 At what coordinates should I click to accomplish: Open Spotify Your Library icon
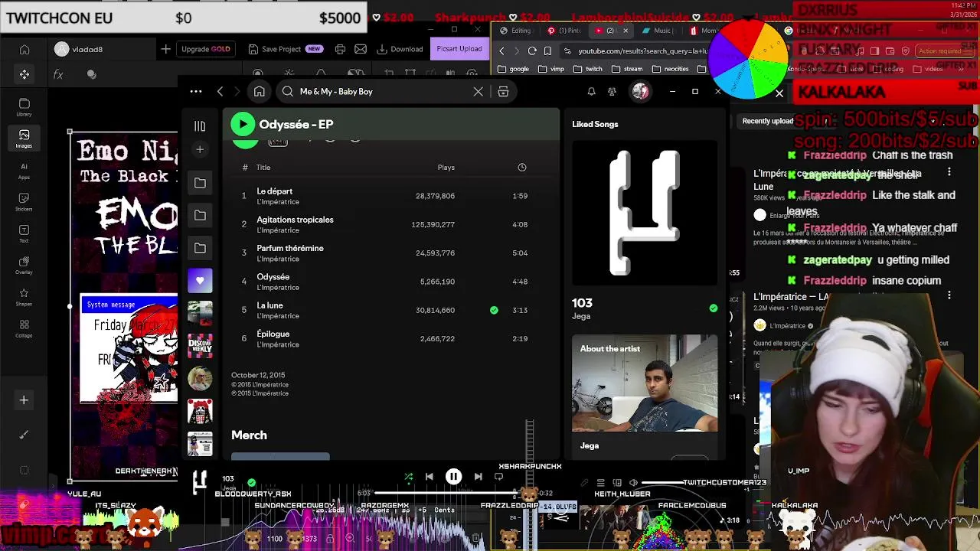click(200, 126)
